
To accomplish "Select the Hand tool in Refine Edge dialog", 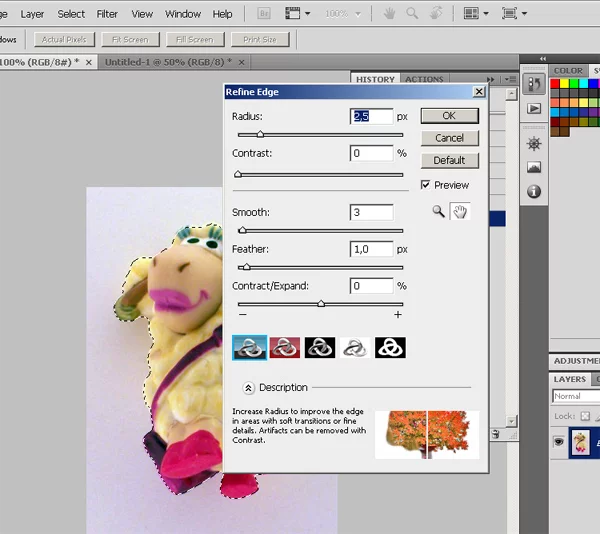I will [x=460, y=211].
